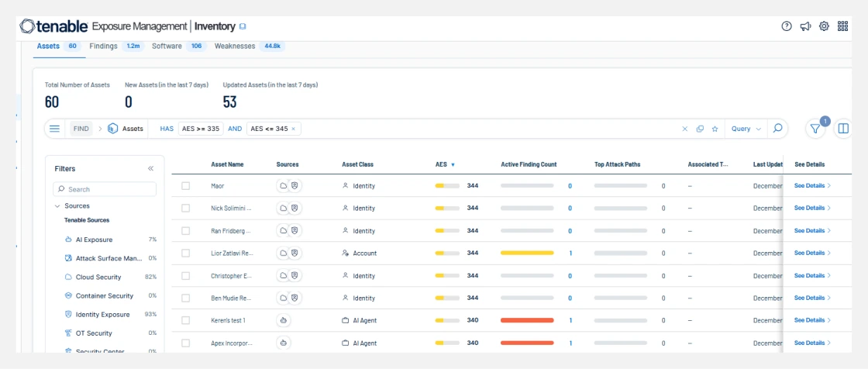The image size is (868, 369).
Task: Expand See Details for Keren's test 1
Action: [x=813, y=320]
